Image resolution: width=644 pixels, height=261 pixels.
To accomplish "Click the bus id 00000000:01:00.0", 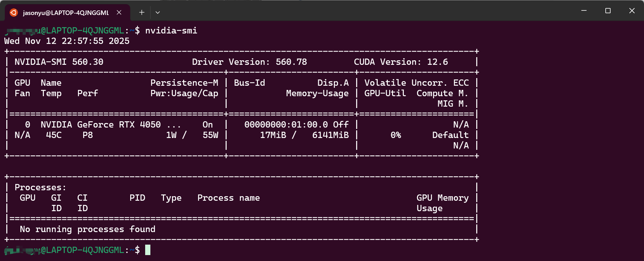I will click(286, 125).
